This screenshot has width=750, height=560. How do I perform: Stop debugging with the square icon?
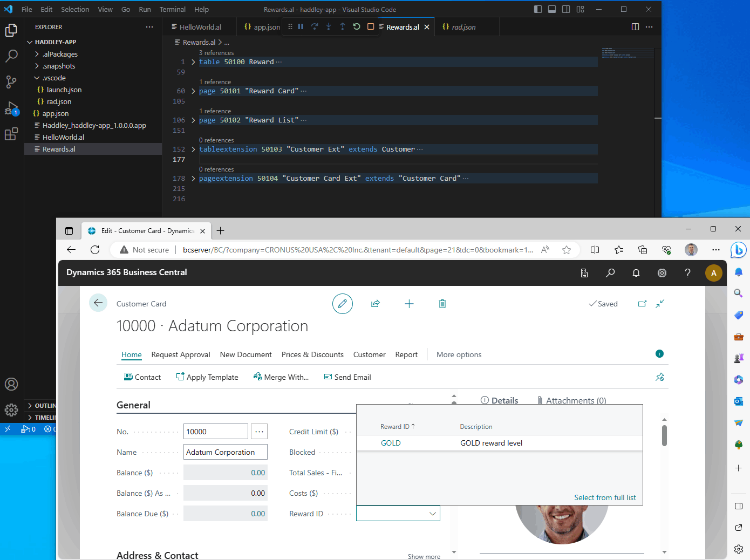coord(371,26)
